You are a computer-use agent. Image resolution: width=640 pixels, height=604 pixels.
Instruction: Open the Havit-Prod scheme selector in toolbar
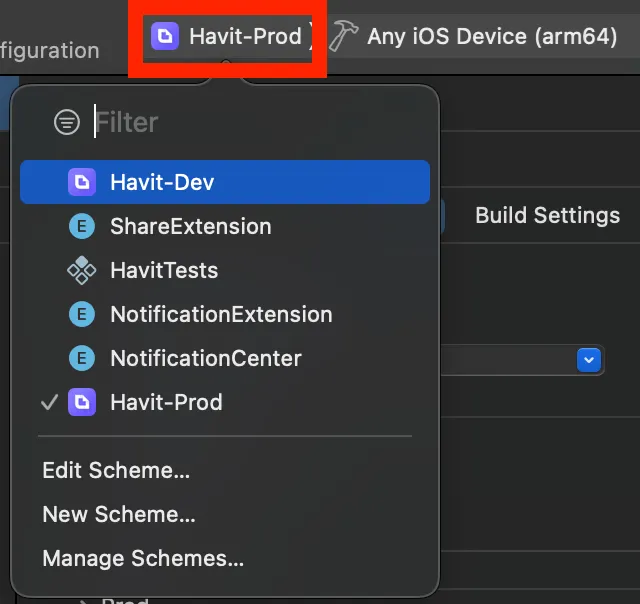click(228, 37)
